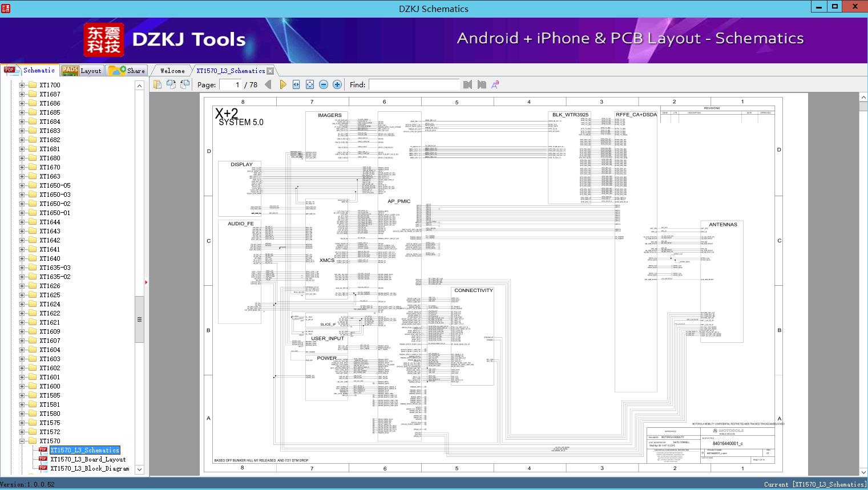Click the fit width icon
The image size is (868, 490).
point(296,84)
